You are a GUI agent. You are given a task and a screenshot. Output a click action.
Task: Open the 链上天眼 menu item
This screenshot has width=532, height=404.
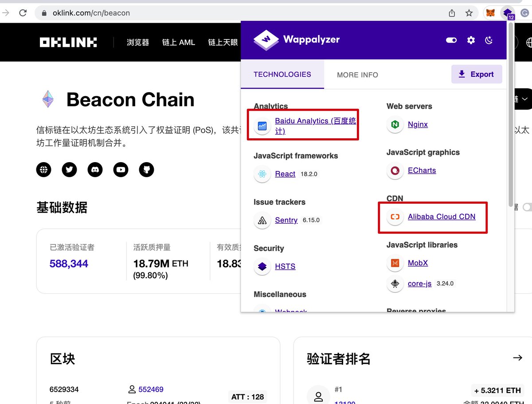tap(223, 43)
